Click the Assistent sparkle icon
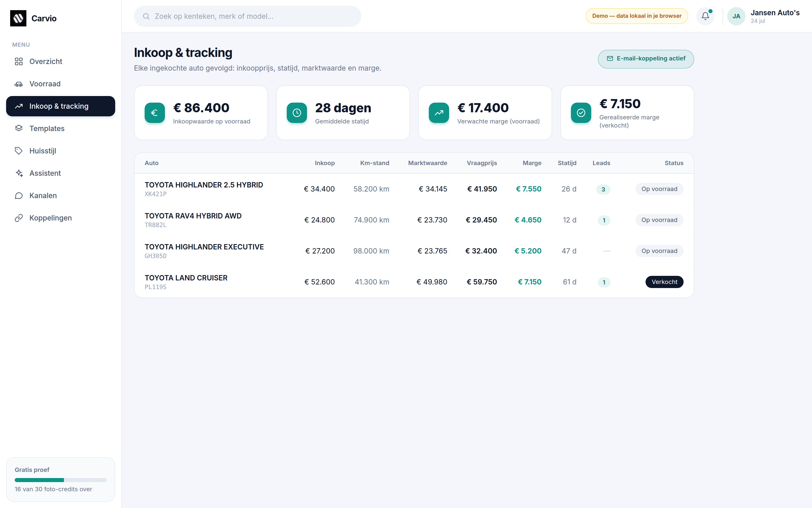Viewport: 812px width, 508px height. [x=19, y=173]
